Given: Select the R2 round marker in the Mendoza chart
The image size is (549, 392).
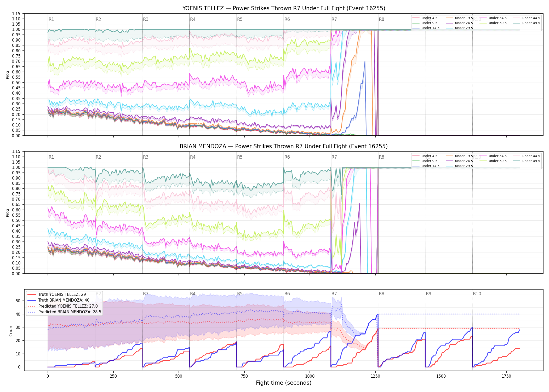Looking at the screenshot, I should pos(98,157).
